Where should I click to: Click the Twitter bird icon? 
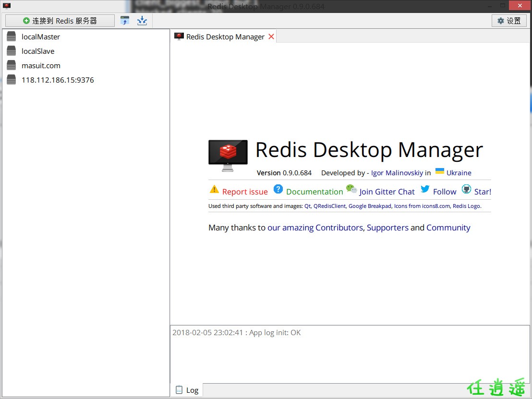[425, 189]
